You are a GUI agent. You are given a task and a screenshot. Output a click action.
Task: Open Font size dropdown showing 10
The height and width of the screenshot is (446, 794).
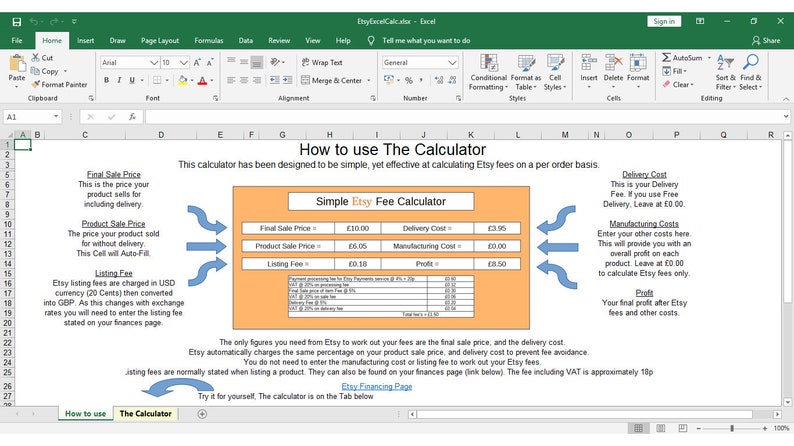click(184, 62)
